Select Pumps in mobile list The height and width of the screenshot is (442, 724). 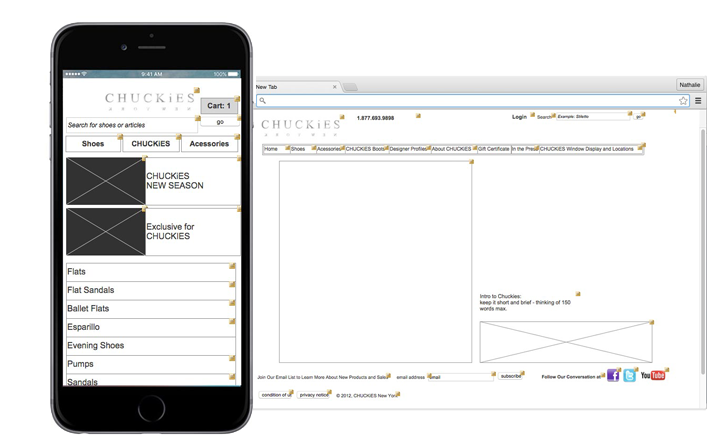click(x=151, y=364)
